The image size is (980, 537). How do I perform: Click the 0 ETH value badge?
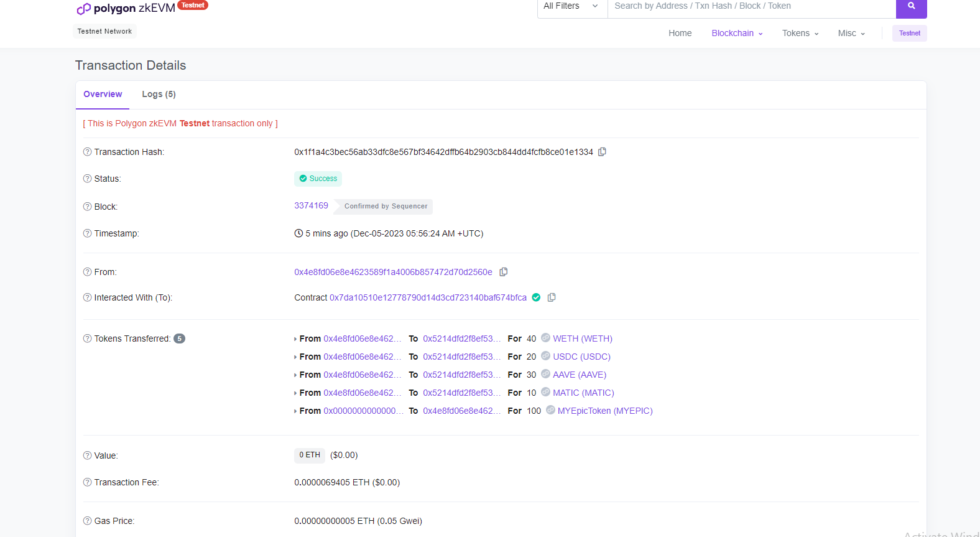pyautogui.click(x=310, y=455)
